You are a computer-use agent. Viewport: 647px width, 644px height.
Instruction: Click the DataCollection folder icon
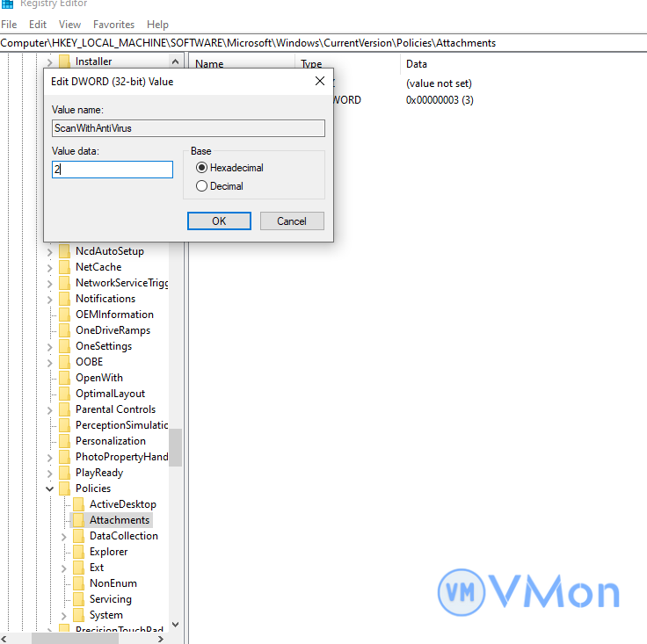78,536
